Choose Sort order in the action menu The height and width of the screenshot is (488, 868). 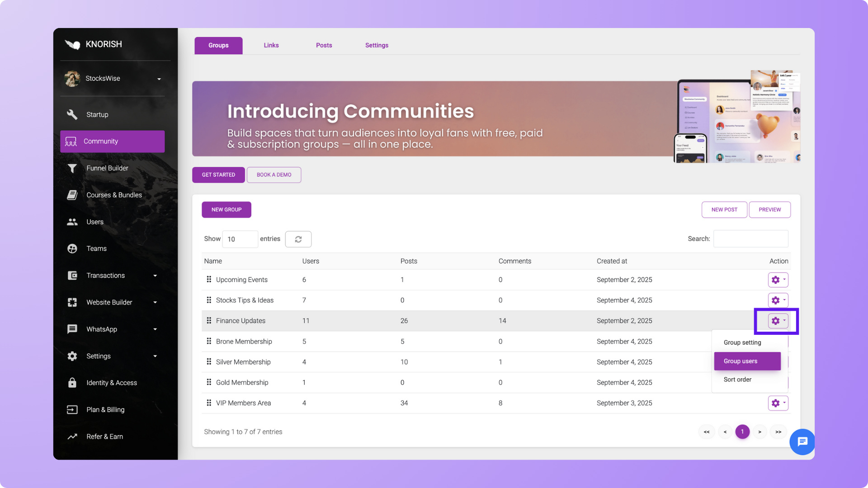(737, 380)
